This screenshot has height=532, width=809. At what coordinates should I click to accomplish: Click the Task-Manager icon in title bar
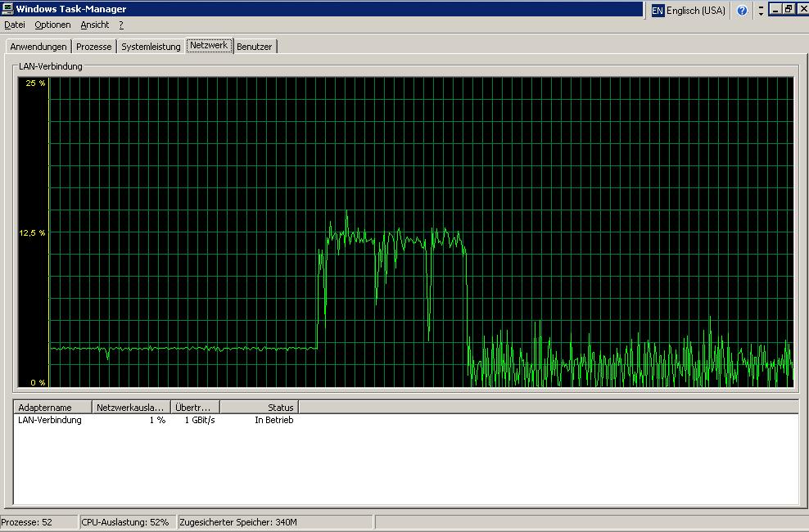[7, 9]
